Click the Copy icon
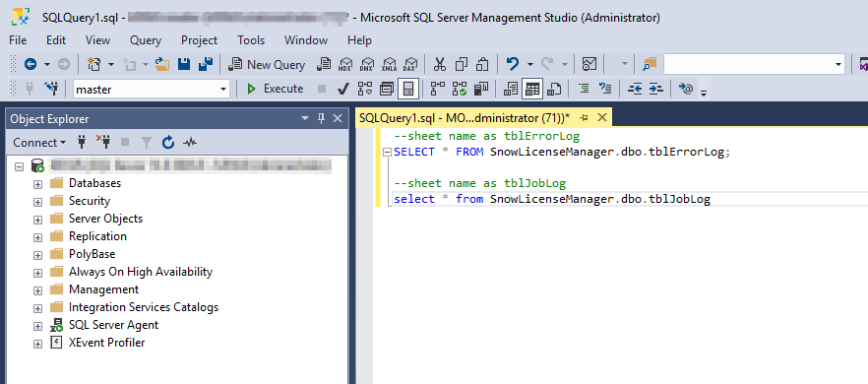The width and height of the screenshot is (868, 384). (x=462, y=65)
